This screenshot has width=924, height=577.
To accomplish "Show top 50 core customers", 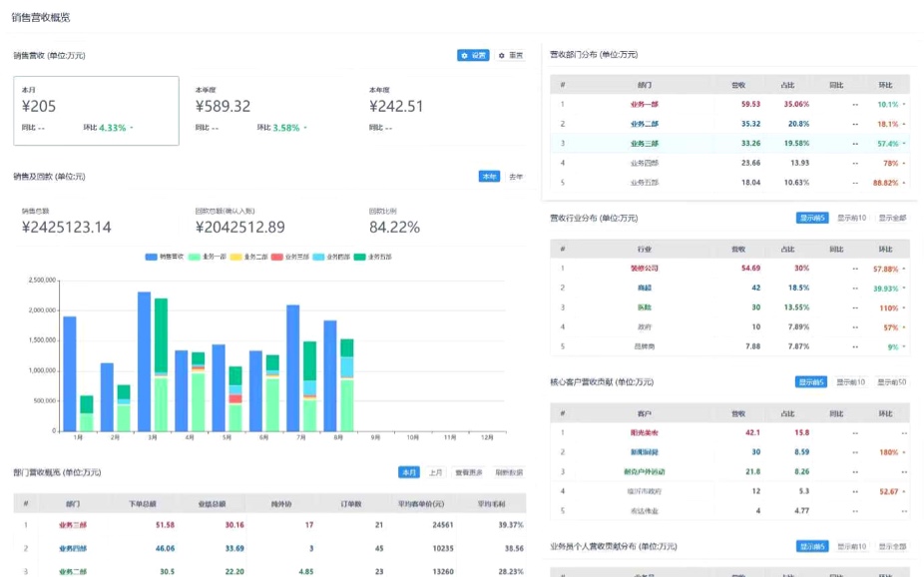I will tap(891, 382).
